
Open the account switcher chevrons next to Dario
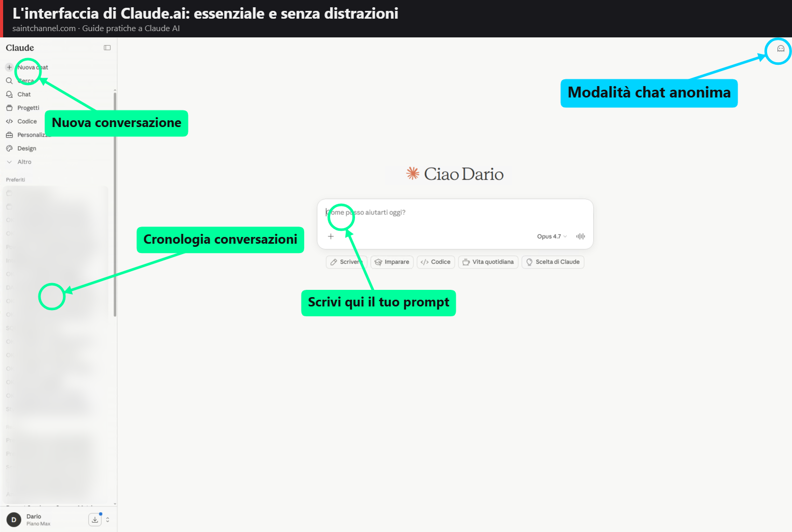[x=107, y=519]
